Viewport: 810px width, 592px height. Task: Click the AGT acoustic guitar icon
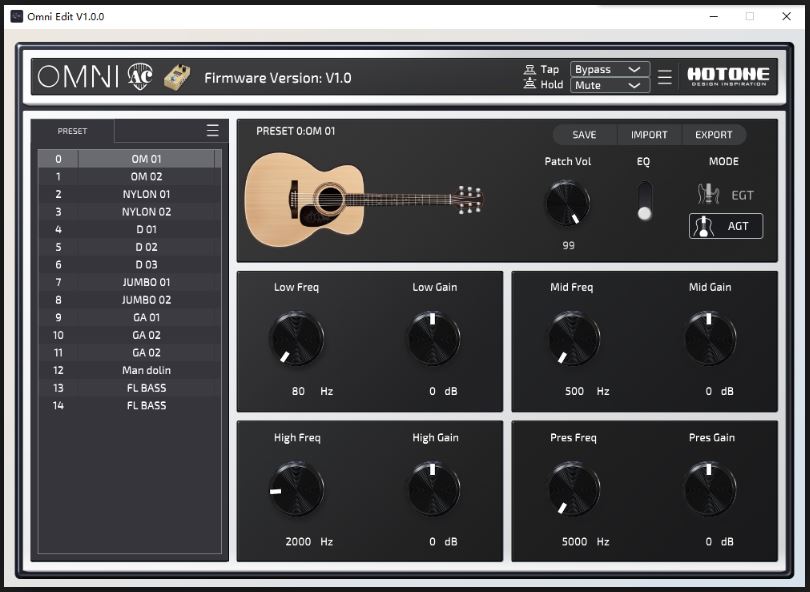point(703,226)
